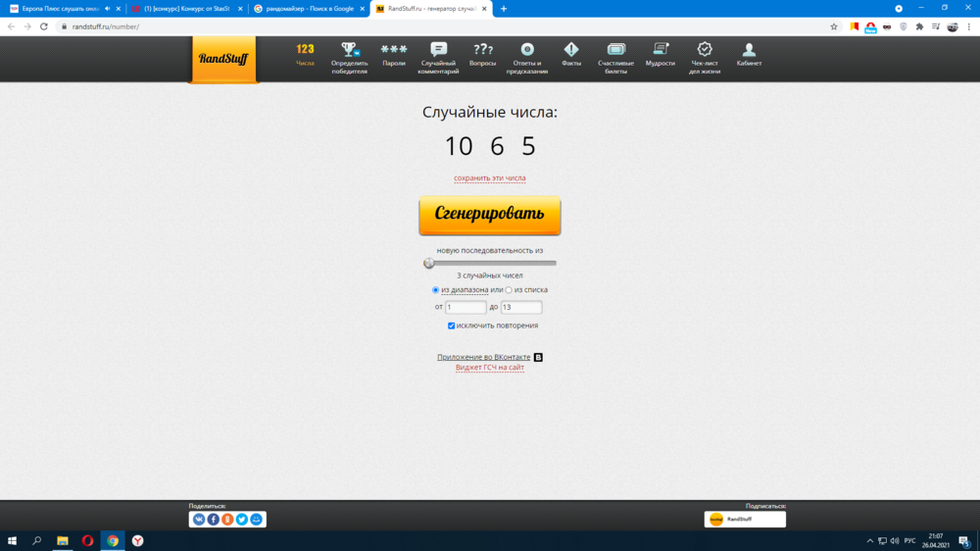
Task: Click the 'до' maximum value input field
Action: pos(521,307)
